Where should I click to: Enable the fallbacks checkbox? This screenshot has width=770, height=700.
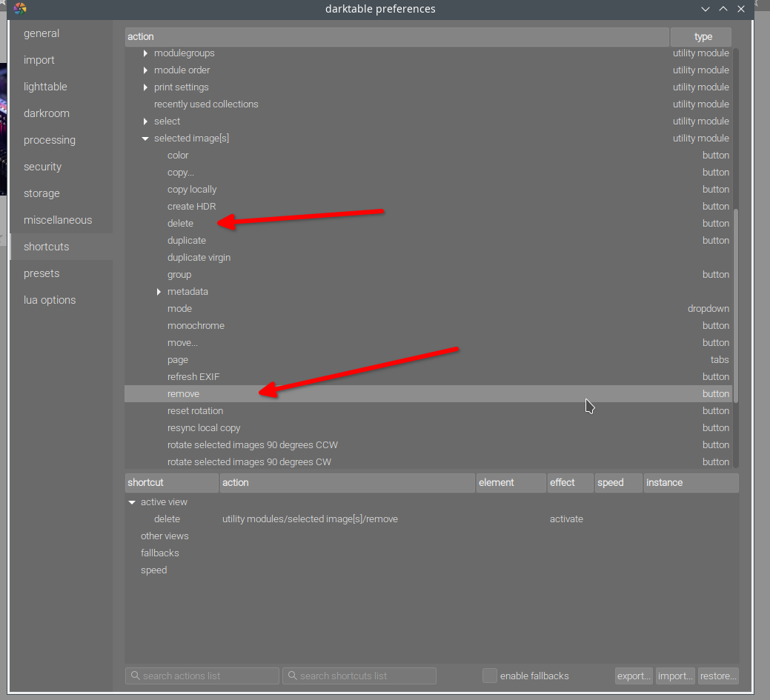coord(489,676)
